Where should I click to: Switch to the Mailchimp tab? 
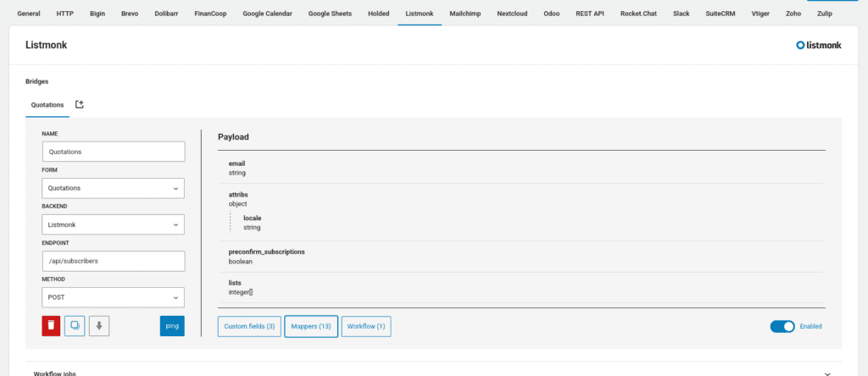(x=465, y=14)
